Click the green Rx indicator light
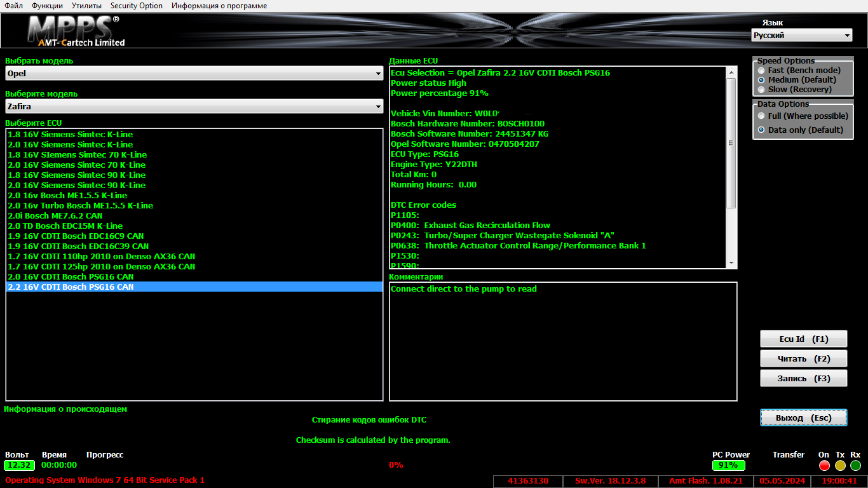The width and height of the screenshot is (868, 488). pos(855,466)
